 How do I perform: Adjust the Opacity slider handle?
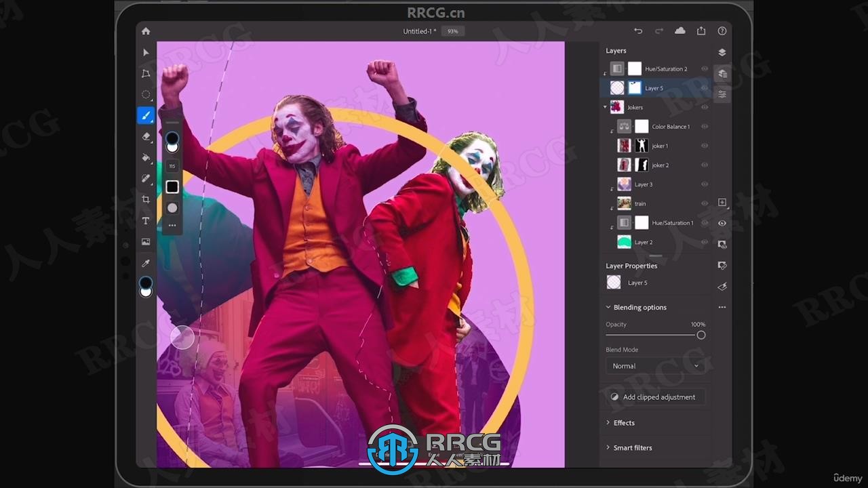point(701,335)
